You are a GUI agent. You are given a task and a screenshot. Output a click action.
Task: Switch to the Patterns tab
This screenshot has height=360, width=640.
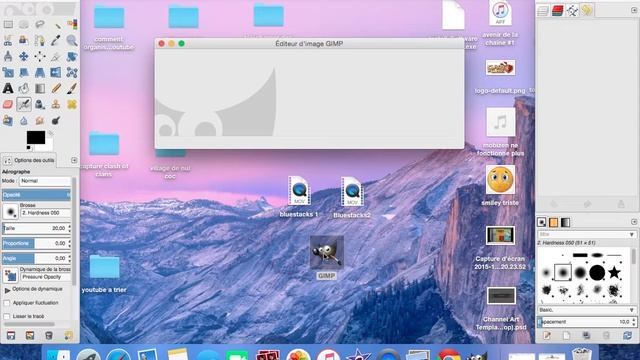click(x=553, y=222)
